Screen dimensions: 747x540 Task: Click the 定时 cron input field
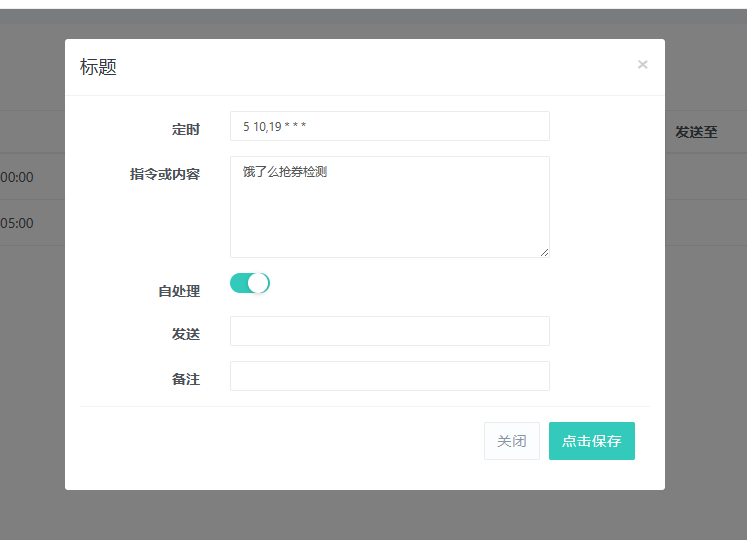[x=390, y=126]
